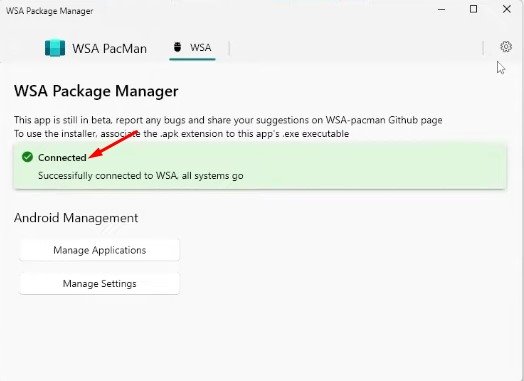This screenshot has height=381, width=524.
Task: Click the window title bar text
Action: click(x=49, y=11)
